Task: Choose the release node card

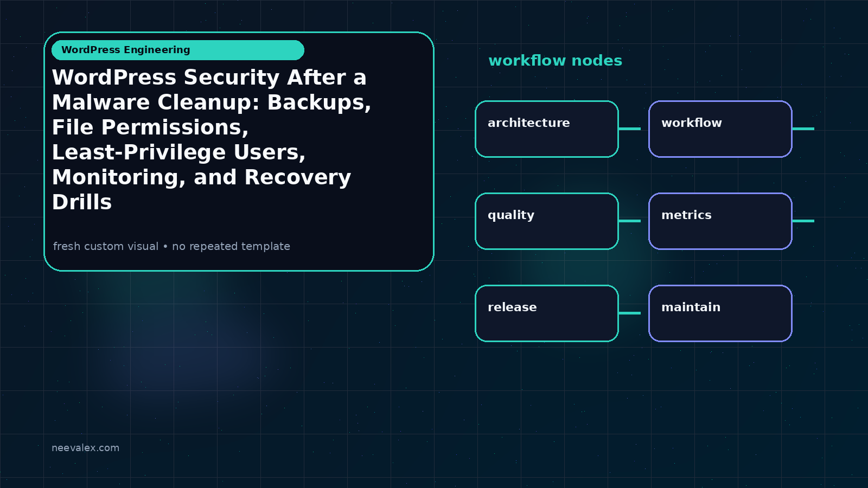Action: [x=547, y=313]
